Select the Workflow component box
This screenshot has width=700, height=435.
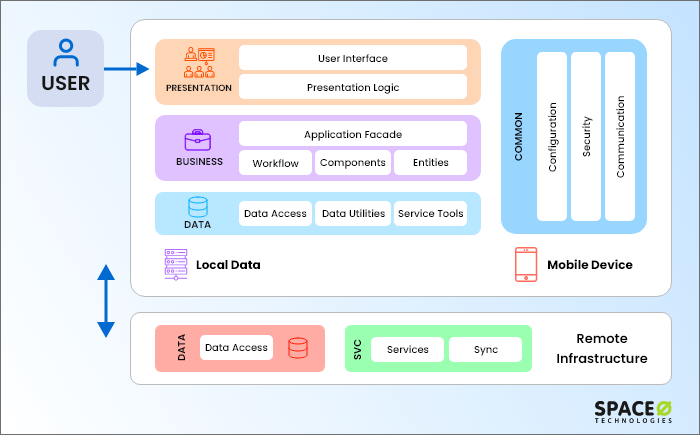275,163
